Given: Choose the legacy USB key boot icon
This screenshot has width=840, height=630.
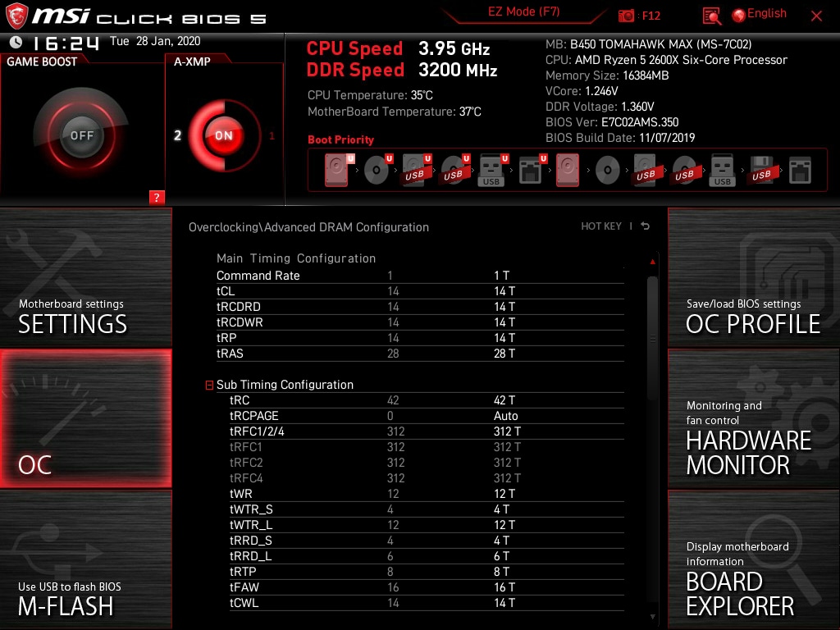Looking at the screenshot, I should coord(723,171).
